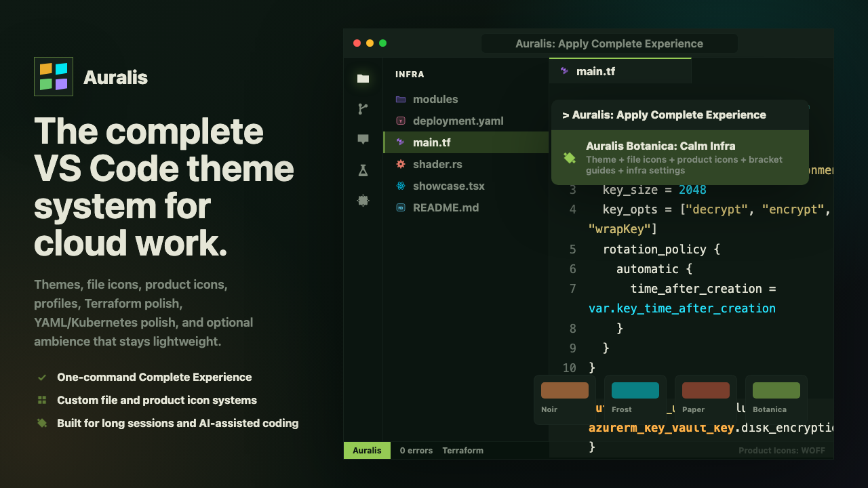Click the "wrapKey"] code text

pyautogui.click(x=623, y=229)
